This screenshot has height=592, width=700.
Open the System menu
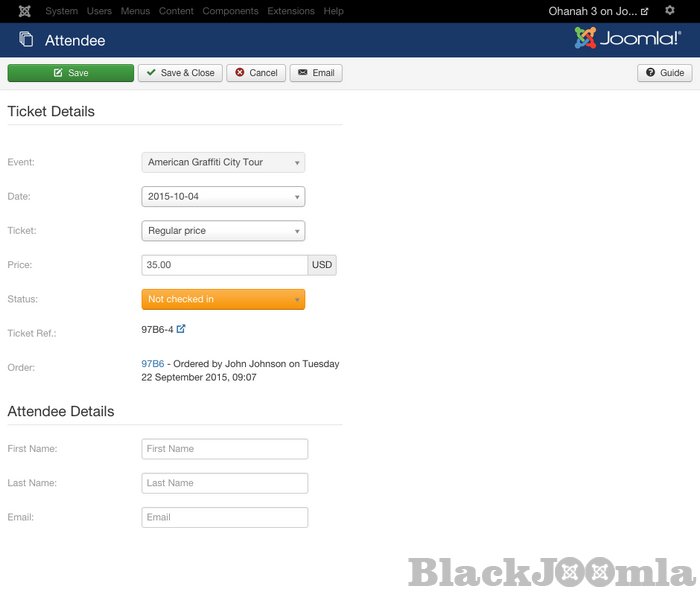pyautogui.click(x=61, y=11)
